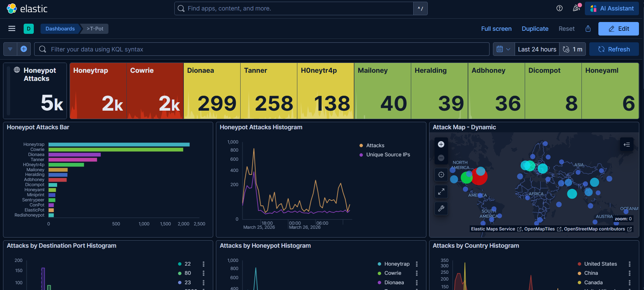Open options for Honeytrap legend entry
Screen dimensions: 644x290
pos(417,264)
